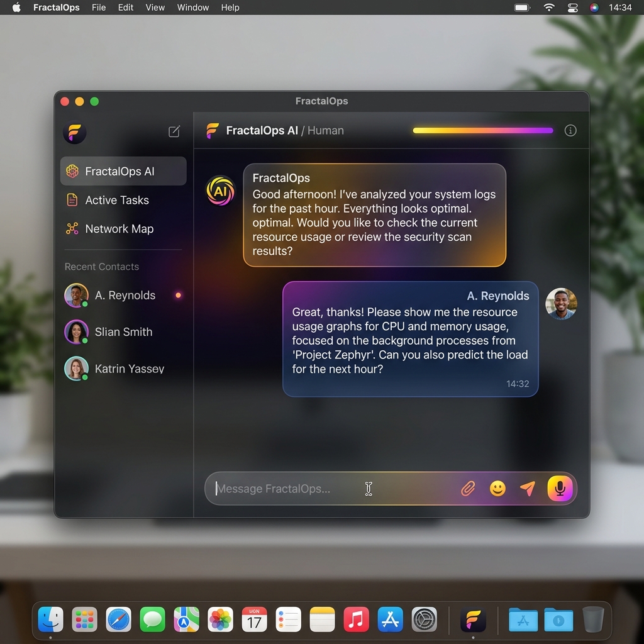
Task: Click A. Reynolds avatar beside the message
Action: click(561, 304)
